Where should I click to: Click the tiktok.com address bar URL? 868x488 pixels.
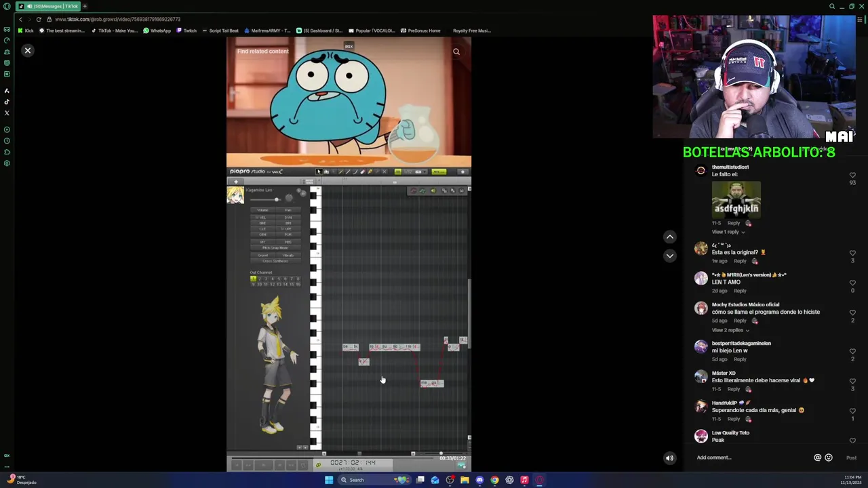tap(117, 19)
